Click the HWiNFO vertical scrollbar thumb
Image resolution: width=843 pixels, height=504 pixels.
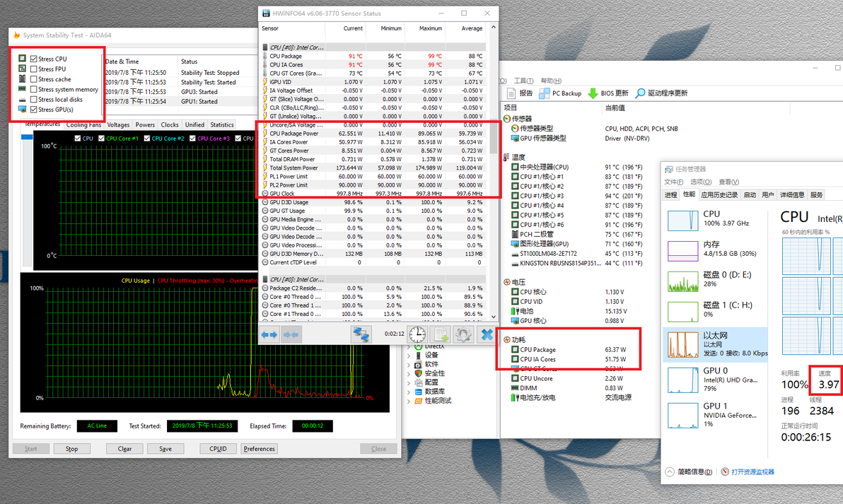(494, 137)
